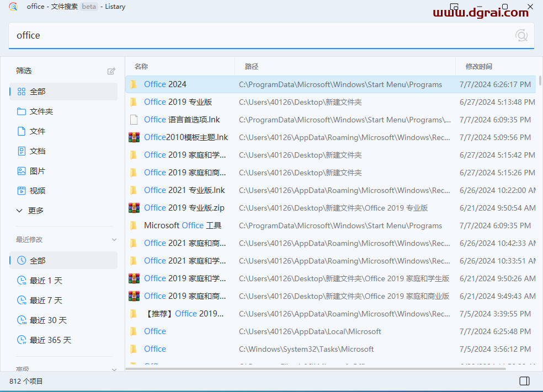Show files modified in 最近 365 天
The image size is (543, 392).
[63, 340]
